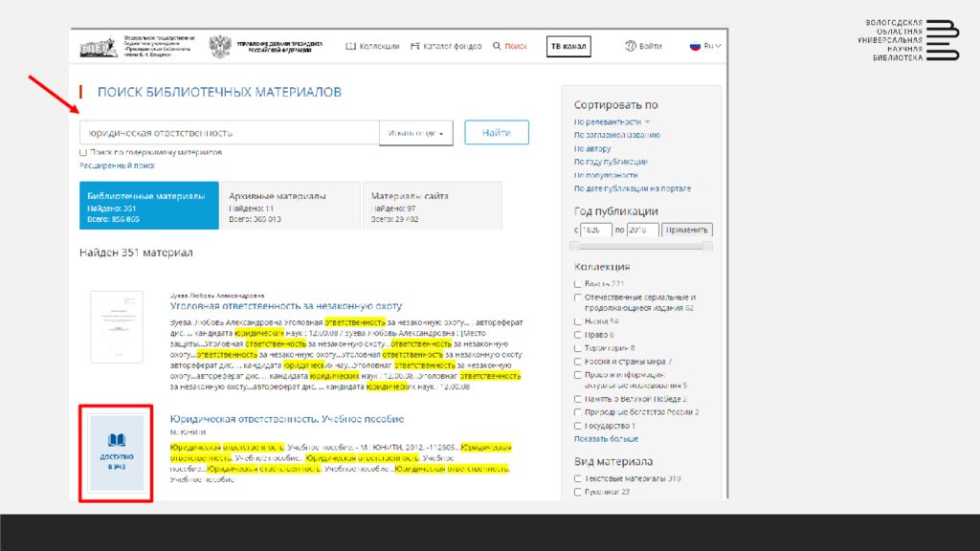Check the Государство 1 collection filter

[x=577, y=426]
